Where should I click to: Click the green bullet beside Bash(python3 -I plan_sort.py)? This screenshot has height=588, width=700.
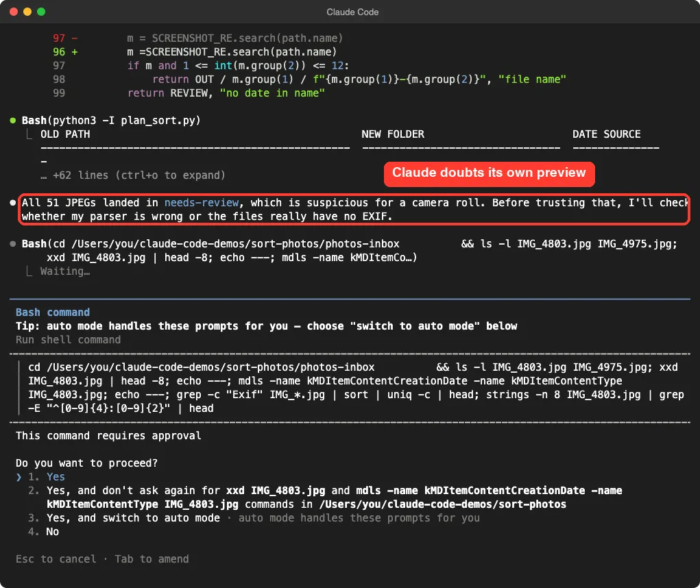click(x=13, y=121)
